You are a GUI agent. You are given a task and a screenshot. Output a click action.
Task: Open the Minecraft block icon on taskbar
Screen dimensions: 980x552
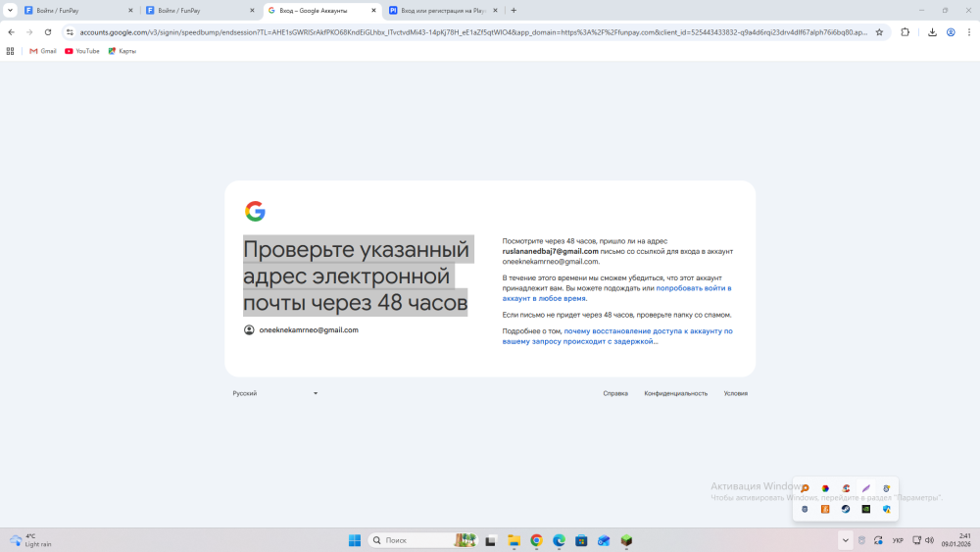[626, 540]
